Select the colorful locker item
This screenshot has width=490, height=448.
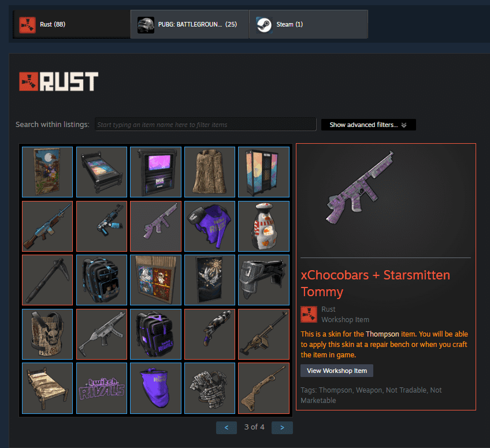[263, 172]
